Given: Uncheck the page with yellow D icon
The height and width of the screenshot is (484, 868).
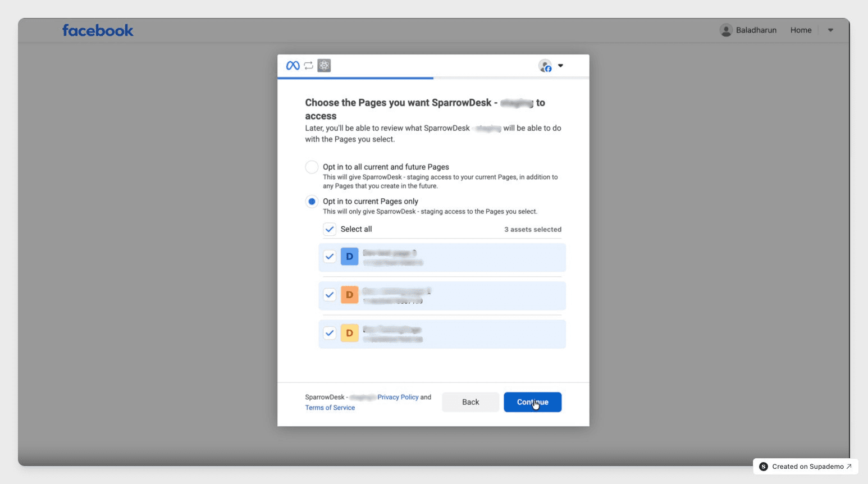Looking at the screenshot, I should coord(330,333).
